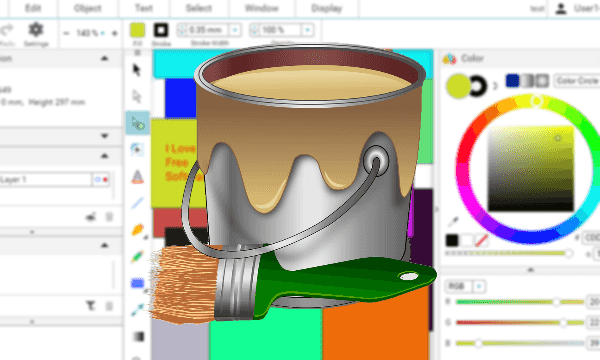Open the Window menu

pos(262,8)
